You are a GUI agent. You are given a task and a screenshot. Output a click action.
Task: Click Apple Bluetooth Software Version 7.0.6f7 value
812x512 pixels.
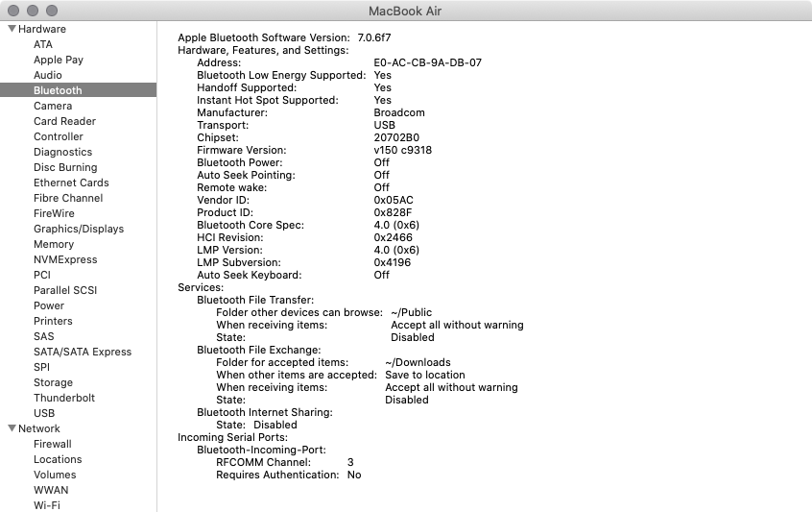[x=374, y=37]
